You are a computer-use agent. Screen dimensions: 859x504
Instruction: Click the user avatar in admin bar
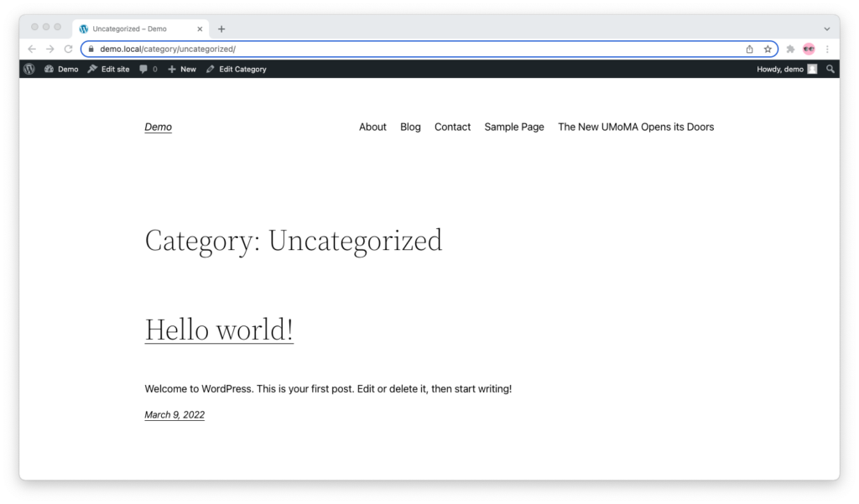pyautogui.click(x=812, y=69)
